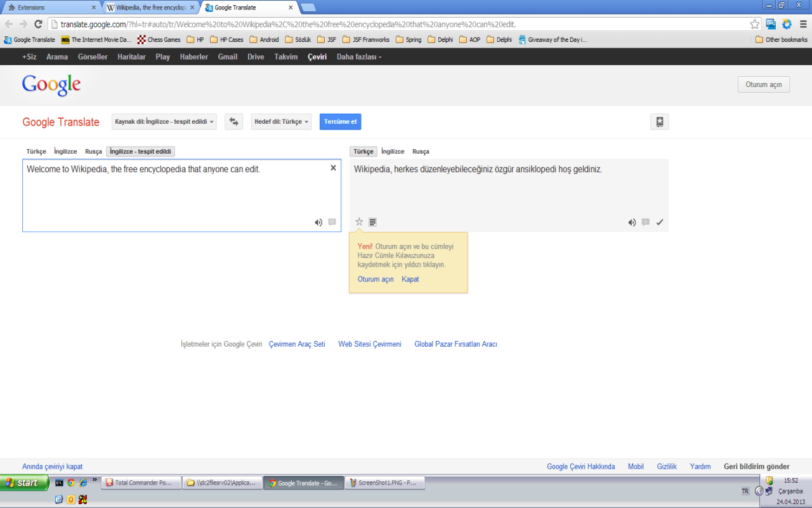Select all translation text icon
The image size is (812, 508).
tap(372, 222)
